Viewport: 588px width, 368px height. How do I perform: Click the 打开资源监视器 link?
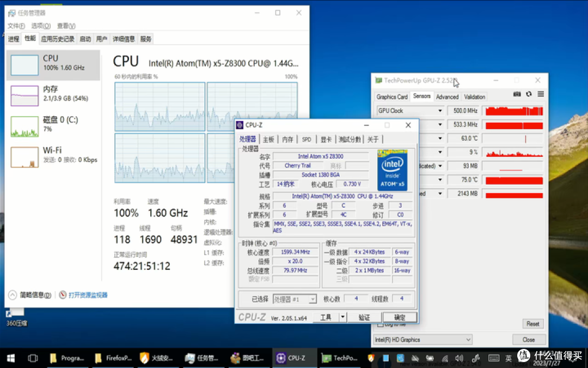(x=88, y=295)
